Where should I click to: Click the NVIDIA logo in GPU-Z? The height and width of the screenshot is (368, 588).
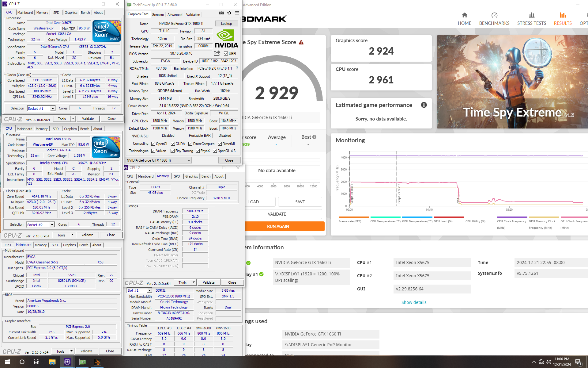pos(226,39)
